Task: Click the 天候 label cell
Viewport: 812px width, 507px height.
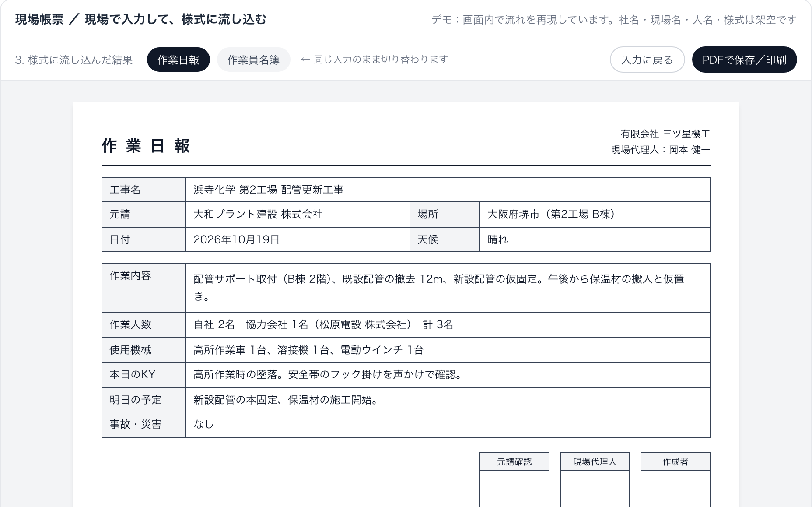Action: pyautogui.click(x=445, y=239)
